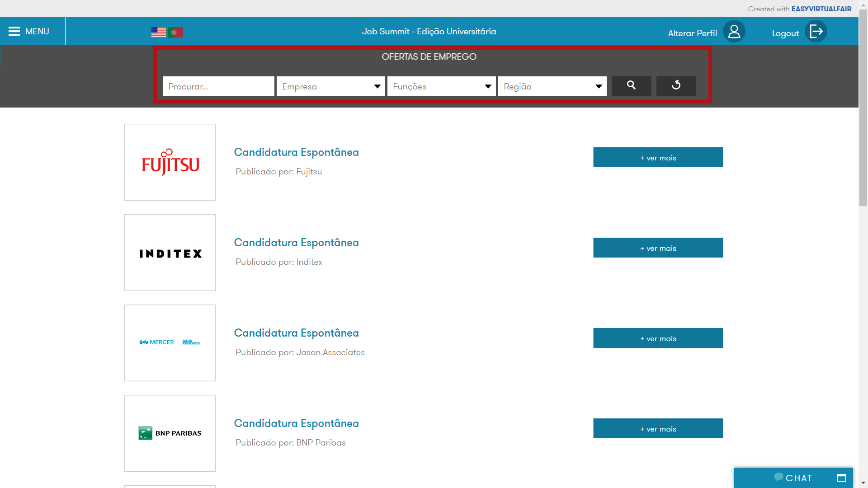The height and width of the screenshot is (488, 868).
Task: Switch language using the Portugal flag
Action: (x=176, y=32)
